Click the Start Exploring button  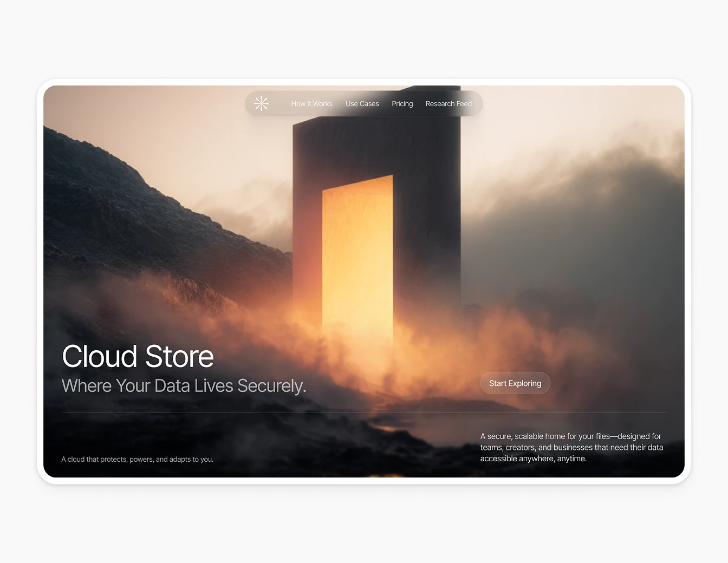pyautogui.click(x=515, y=383)
